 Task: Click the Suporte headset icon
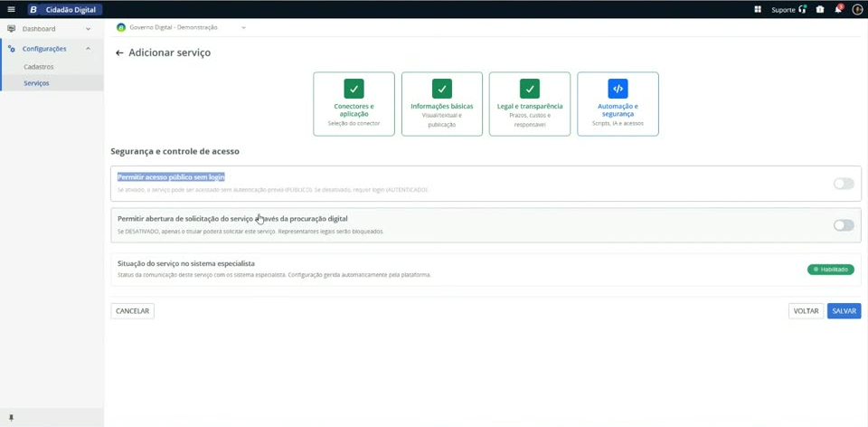[x=803, y=9]
